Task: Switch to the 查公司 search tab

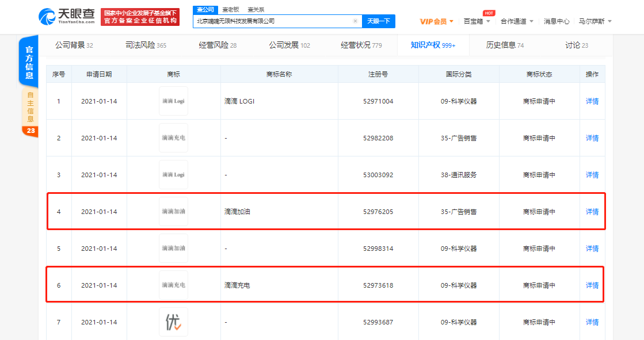Action: point(205,9)
